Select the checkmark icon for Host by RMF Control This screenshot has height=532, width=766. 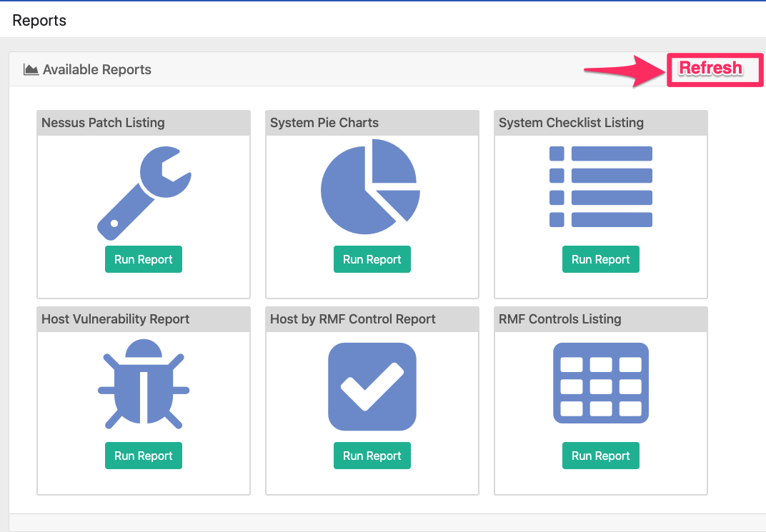[x=372, y=386]
